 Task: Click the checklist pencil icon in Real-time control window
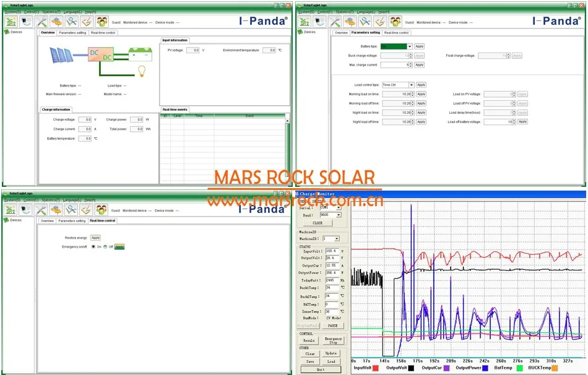click(x=86, y=210)
